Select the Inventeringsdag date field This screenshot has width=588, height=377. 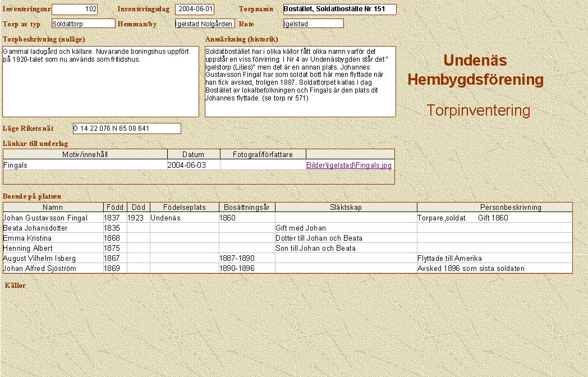[195, 10]
